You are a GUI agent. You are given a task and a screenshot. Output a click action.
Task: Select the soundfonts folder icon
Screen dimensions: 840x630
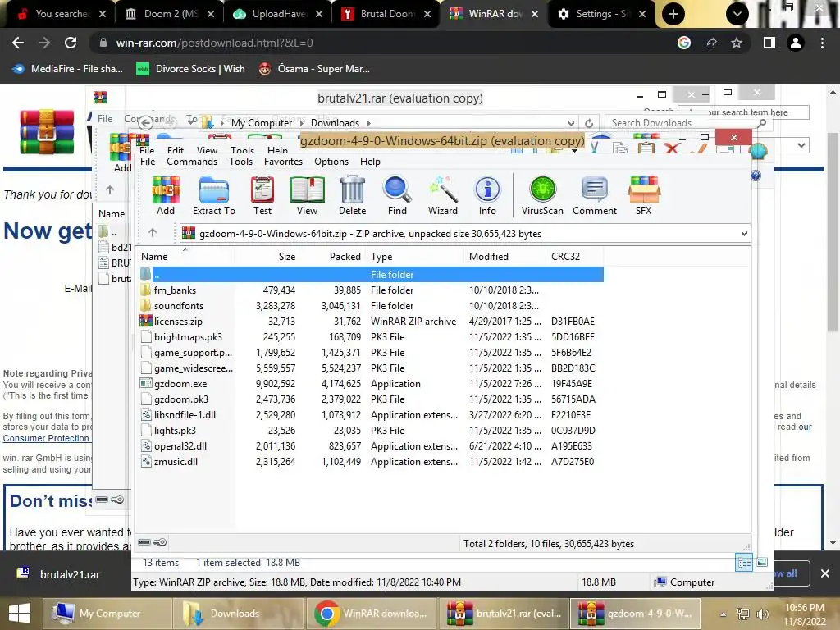point(146,305)
